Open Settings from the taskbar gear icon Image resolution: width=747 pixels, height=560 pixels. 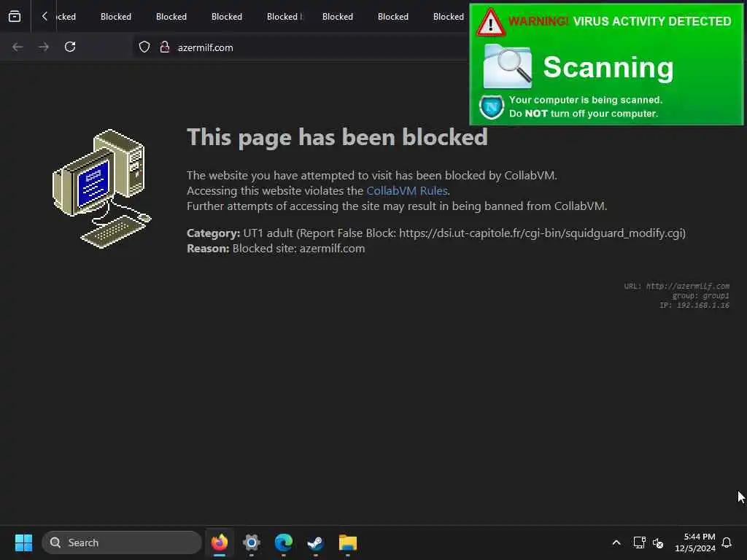(252, 542)
